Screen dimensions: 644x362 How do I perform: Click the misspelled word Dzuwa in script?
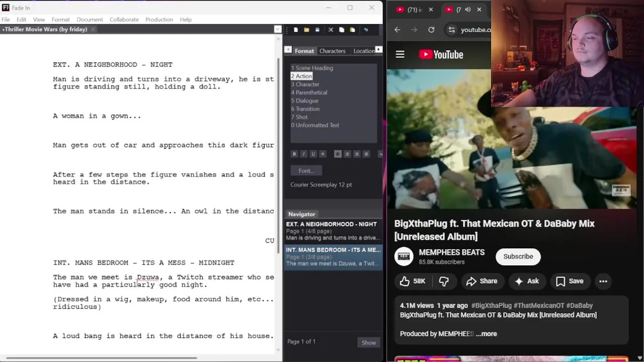[x=148, y=277]
